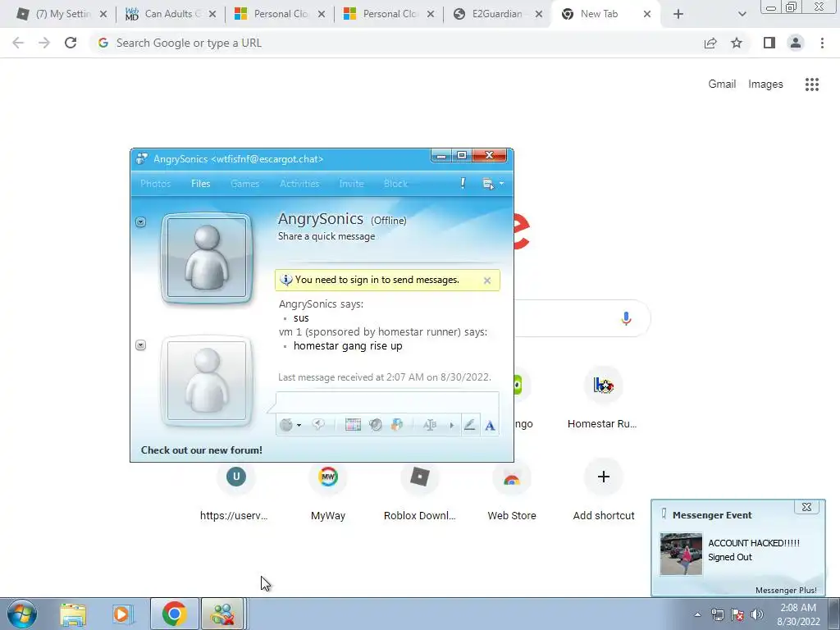Image resolution: width=840 pixels, height=630 pixels.
Task: Open the Messenger window options menu
Action: (493, 184)
